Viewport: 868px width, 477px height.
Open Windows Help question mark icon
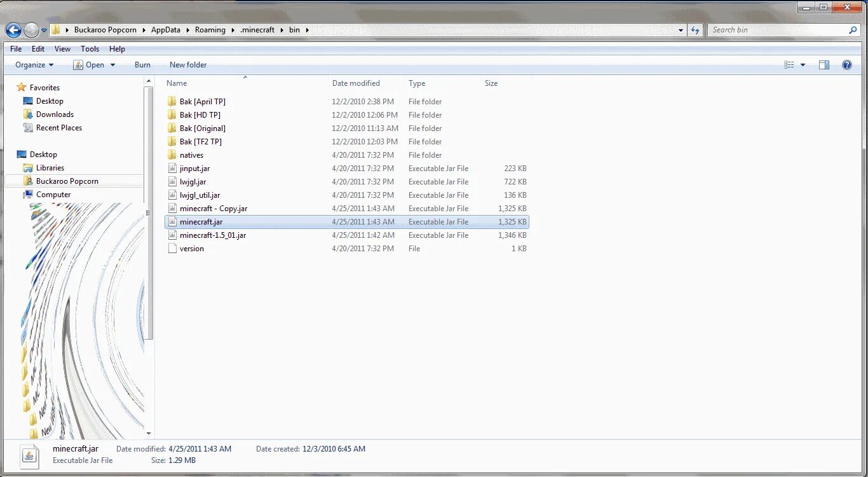click(846, 65)
